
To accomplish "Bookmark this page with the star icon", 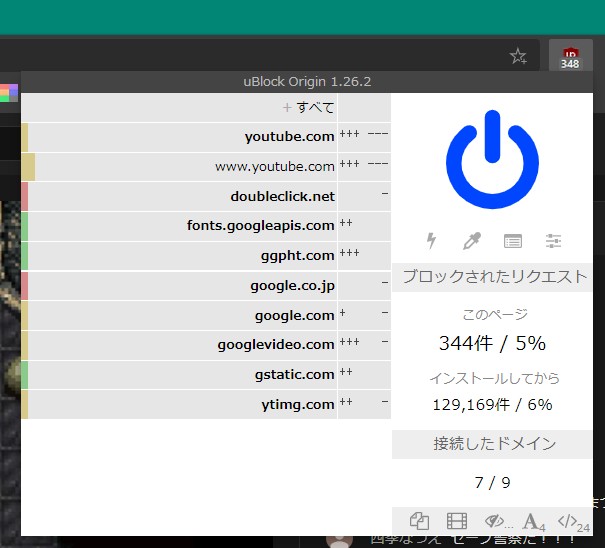I will 518,56.
